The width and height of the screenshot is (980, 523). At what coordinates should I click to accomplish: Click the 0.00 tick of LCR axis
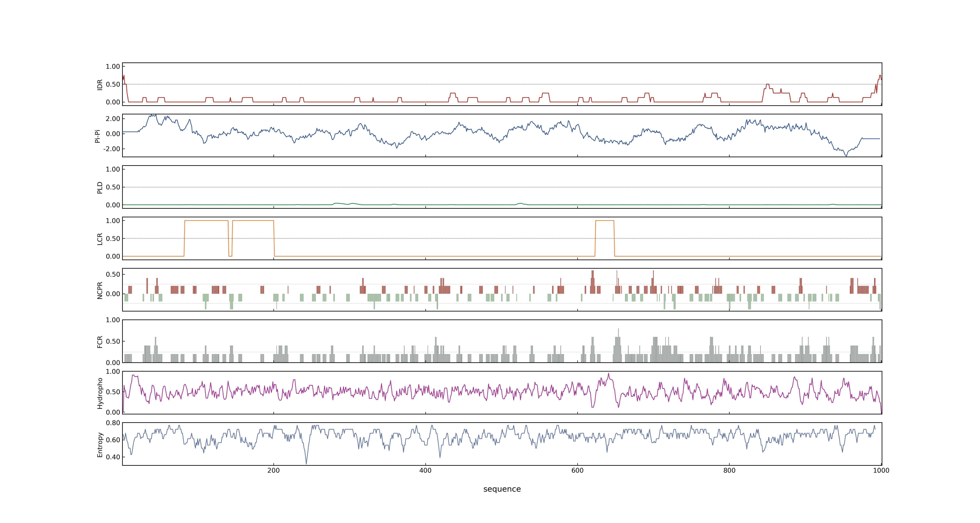click(x=113, y=257)
